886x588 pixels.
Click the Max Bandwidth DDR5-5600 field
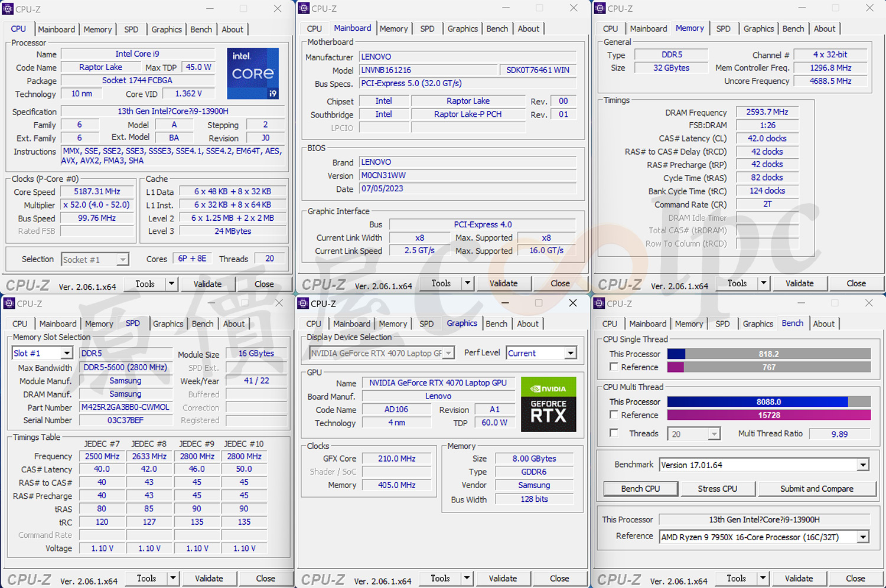(x=125, y=367)
